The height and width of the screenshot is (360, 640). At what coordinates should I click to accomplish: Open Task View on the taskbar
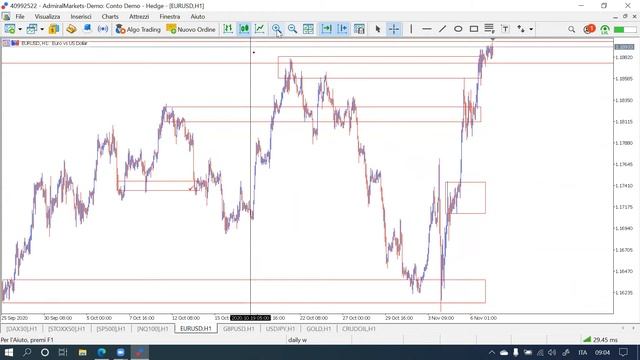click(63, 352)
